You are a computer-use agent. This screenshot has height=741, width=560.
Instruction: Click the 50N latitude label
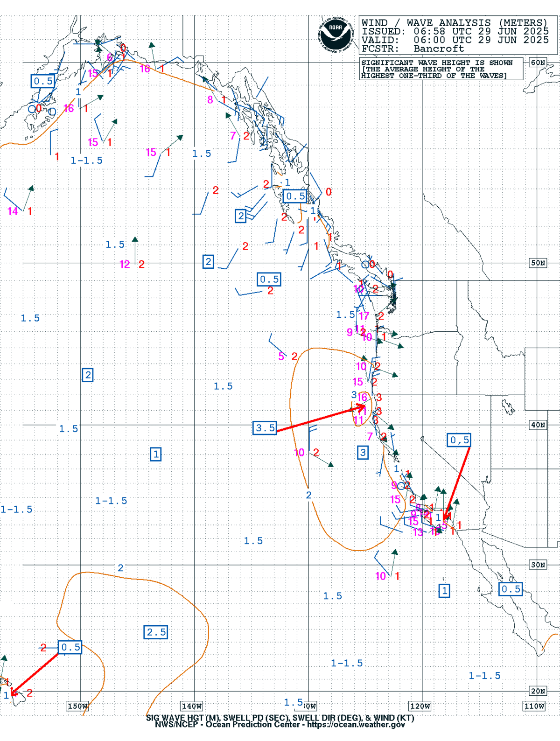point(538,263)
